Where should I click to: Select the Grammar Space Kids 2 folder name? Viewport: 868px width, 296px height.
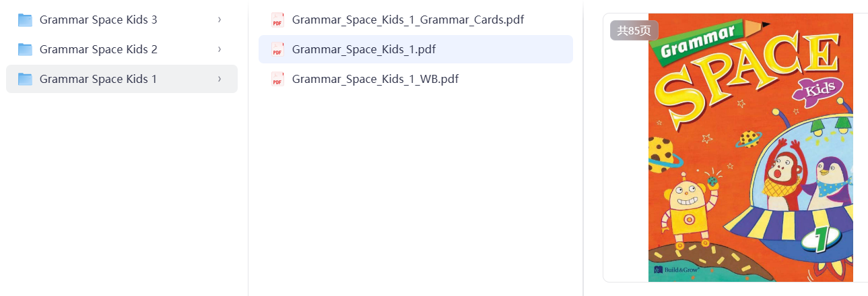click(98, 49)
